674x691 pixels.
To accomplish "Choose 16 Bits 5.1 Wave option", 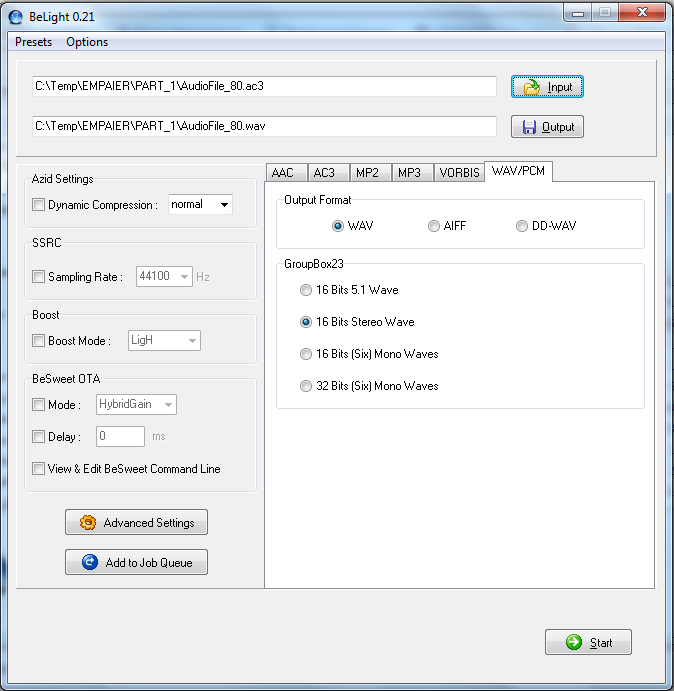I will pos(305,290).
